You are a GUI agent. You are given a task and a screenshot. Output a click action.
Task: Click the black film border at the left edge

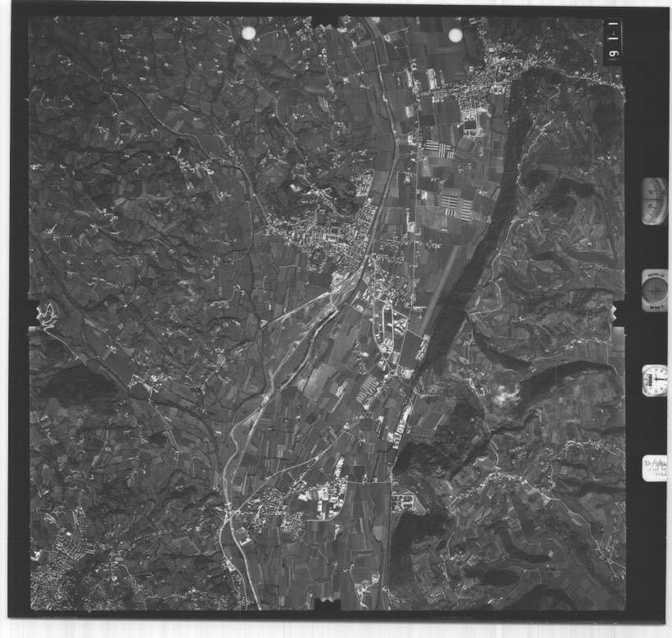tap(18, 328)
